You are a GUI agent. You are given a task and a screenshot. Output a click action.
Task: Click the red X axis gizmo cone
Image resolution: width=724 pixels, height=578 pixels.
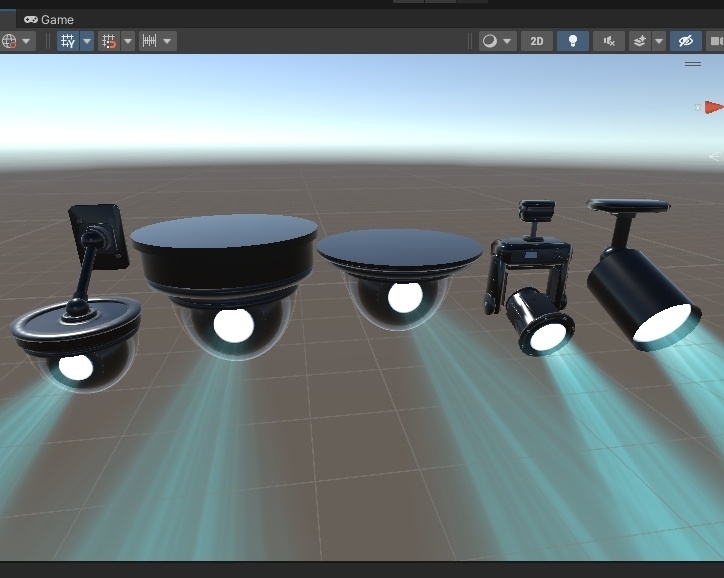[713, 107]
